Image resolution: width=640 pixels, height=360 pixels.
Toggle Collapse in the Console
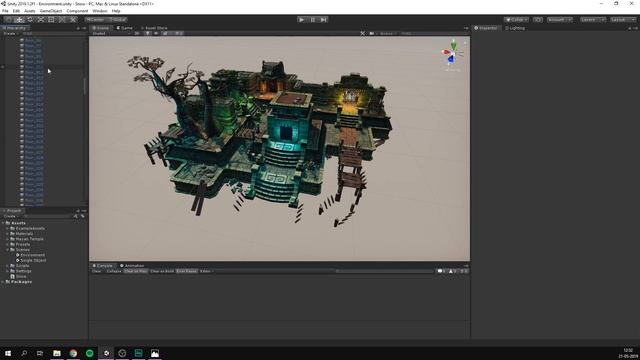[x=114, y=271]
